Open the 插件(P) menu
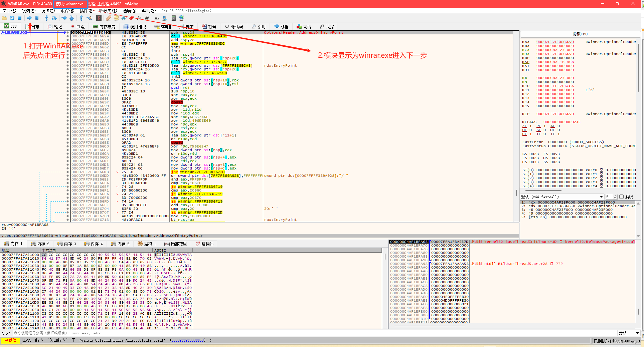 (x=87, y=11)
